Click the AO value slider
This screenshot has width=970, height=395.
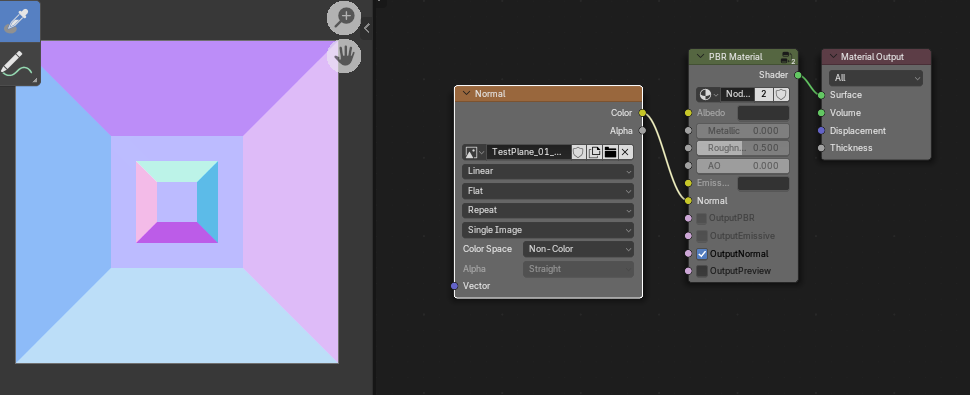(743, 166)
